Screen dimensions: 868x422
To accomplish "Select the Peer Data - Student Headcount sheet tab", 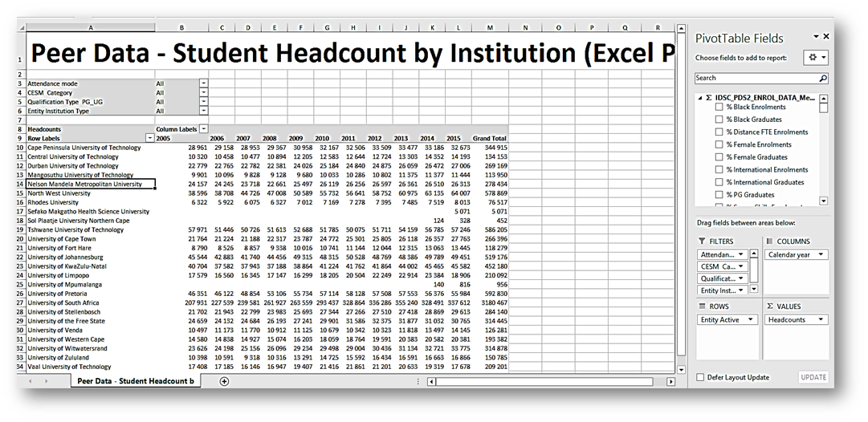I will pyautogui.click(x=136, y=381).
